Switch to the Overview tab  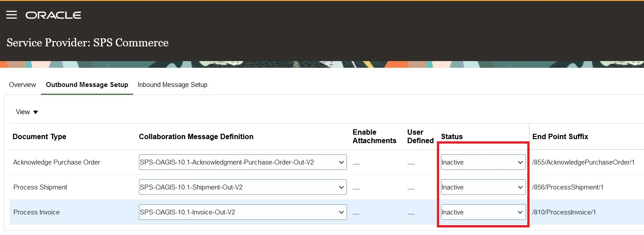point(22,85)
